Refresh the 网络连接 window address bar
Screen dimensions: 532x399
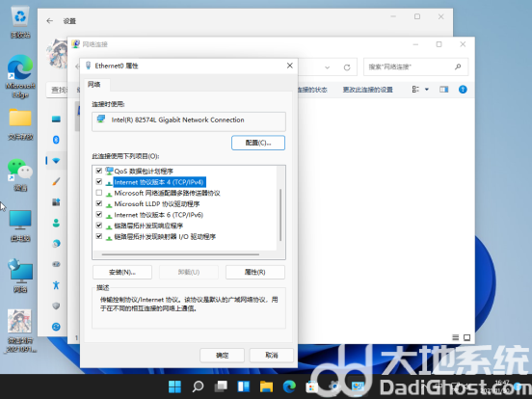[347, 67]
